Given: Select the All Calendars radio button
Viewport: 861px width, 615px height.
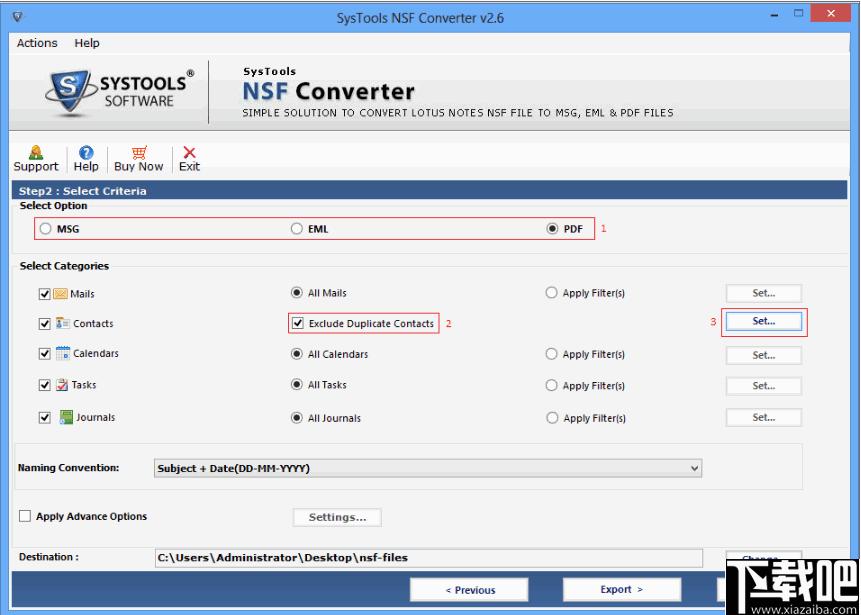Looking at the screenshot, I should pyautogui.click(x=297, y=354).
